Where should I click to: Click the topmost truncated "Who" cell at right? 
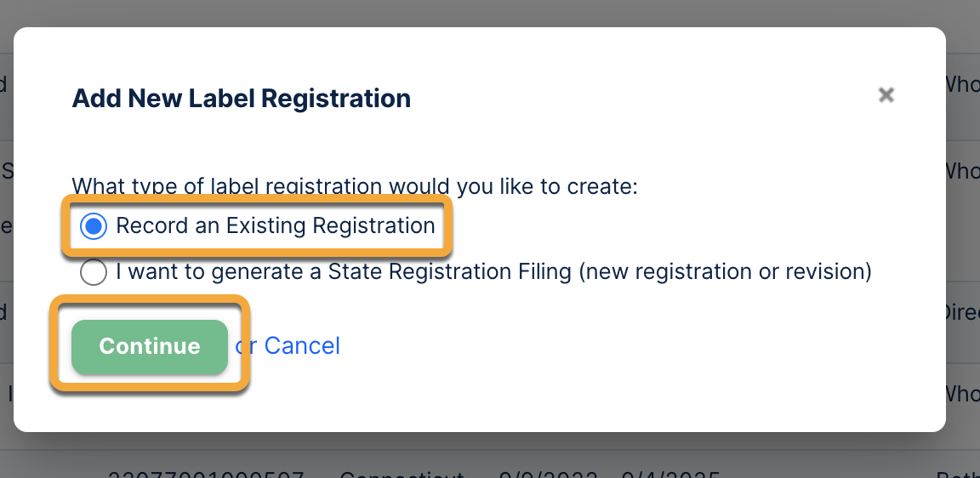tap(962, 84)
